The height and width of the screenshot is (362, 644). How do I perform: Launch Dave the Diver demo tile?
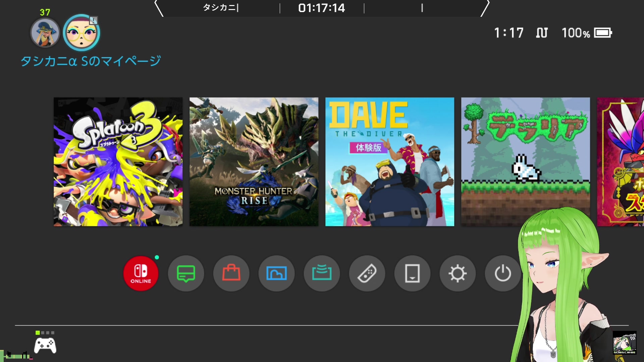pos(390,162)
